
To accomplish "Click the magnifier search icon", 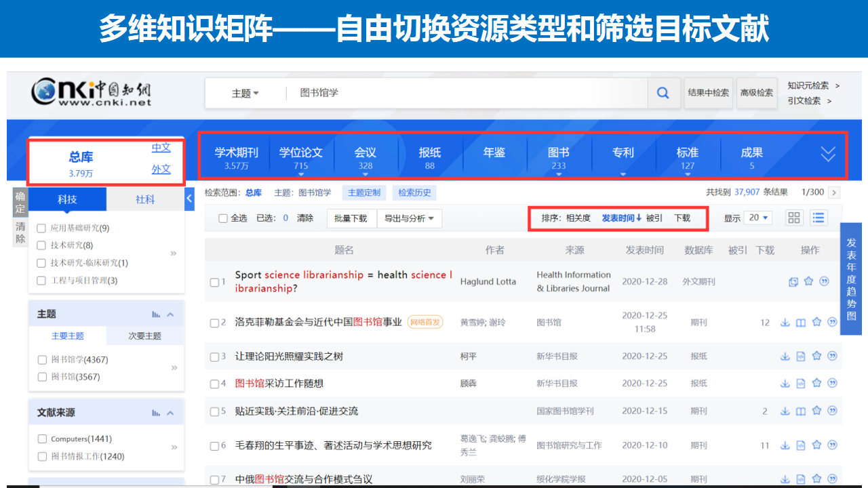I will coord(663,94).
